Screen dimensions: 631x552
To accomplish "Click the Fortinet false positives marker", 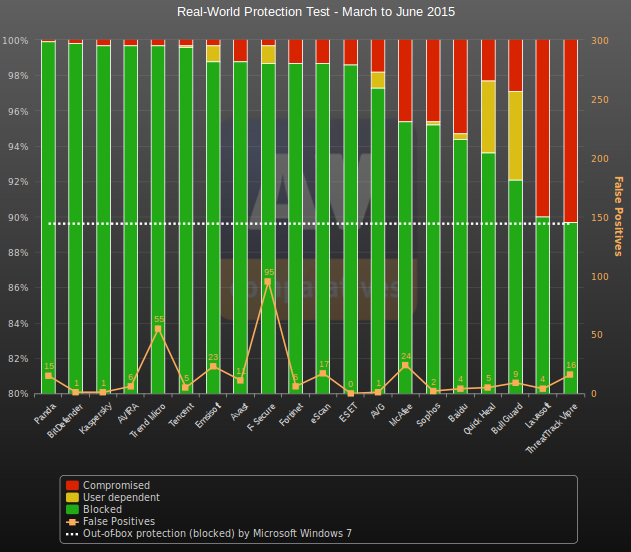I will click(296, 386).
